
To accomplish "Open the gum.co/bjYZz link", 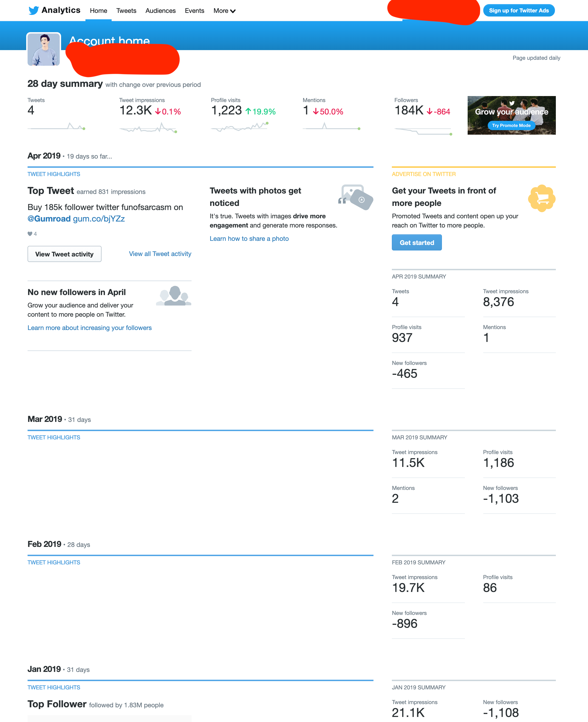I will pyautogui.click(x=99, y=219).
